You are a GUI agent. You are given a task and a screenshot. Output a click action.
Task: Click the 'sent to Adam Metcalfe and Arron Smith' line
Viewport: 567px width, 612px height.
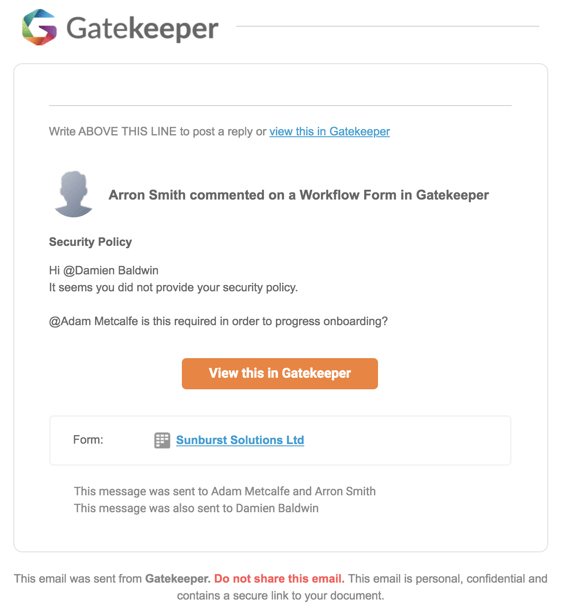point(225,491)
